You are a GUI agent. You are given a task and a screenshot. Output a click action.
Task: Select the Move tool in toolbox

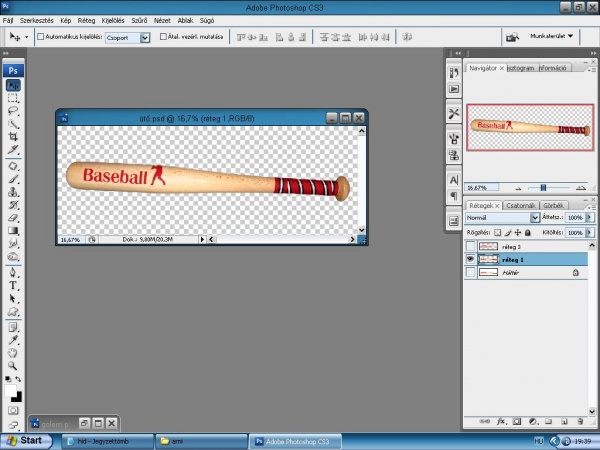tap(13, 85)
